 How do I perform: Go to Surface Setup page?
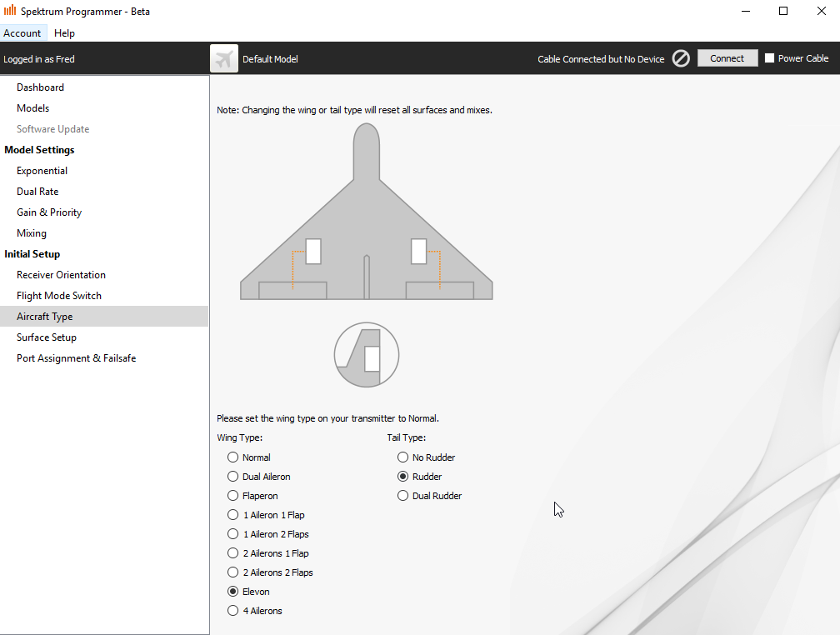47,337
